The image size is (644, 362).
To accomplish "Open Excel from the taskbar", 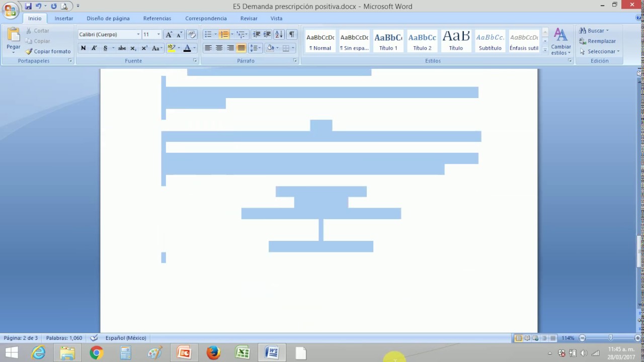I will pyautogui.click(x=243, y=353).
